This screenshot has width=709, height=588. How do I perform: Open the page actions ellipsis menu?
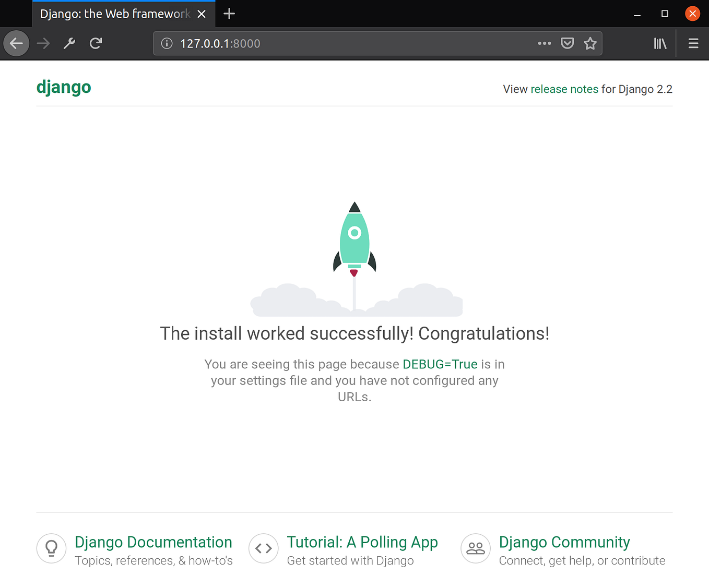coord(545,43)
